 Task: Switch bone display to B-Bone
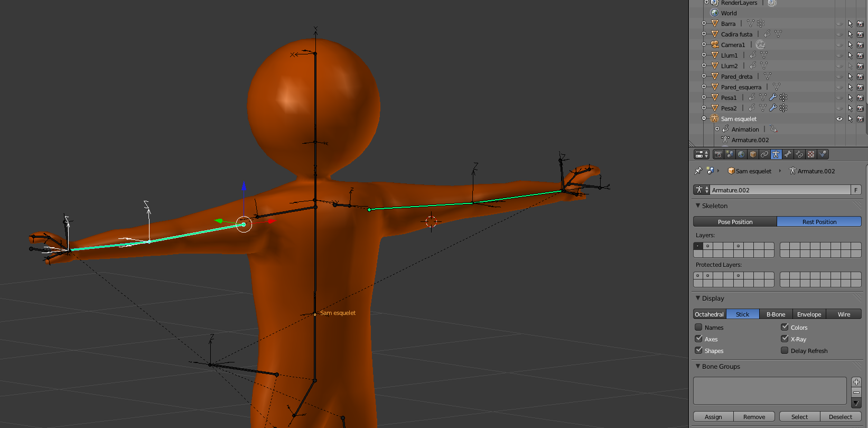[x=776, y=314]
